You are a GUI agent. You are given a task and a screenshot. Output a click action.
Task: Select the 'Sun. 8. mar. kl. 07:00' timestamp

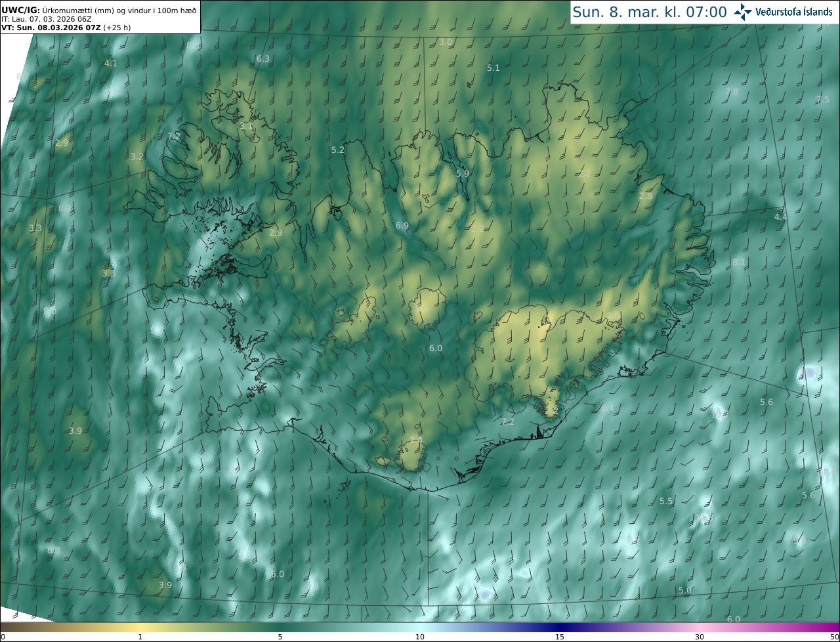coord(650,12)
